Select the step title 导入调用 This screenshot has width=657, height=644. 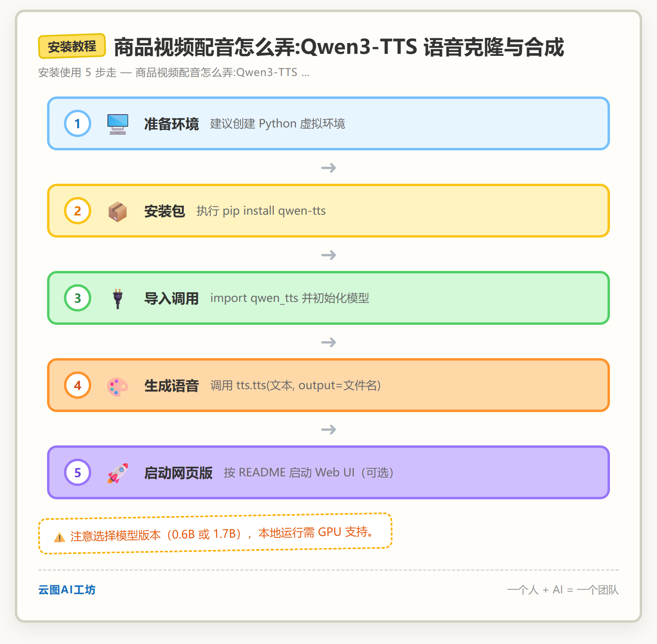point(172,298)
